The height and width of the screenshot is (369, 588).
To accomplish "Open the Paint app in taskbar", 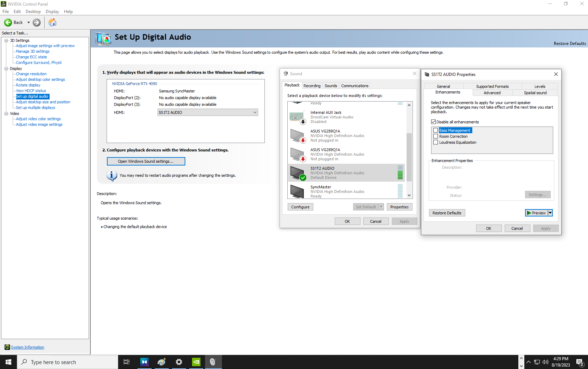I will pos(161,362).
